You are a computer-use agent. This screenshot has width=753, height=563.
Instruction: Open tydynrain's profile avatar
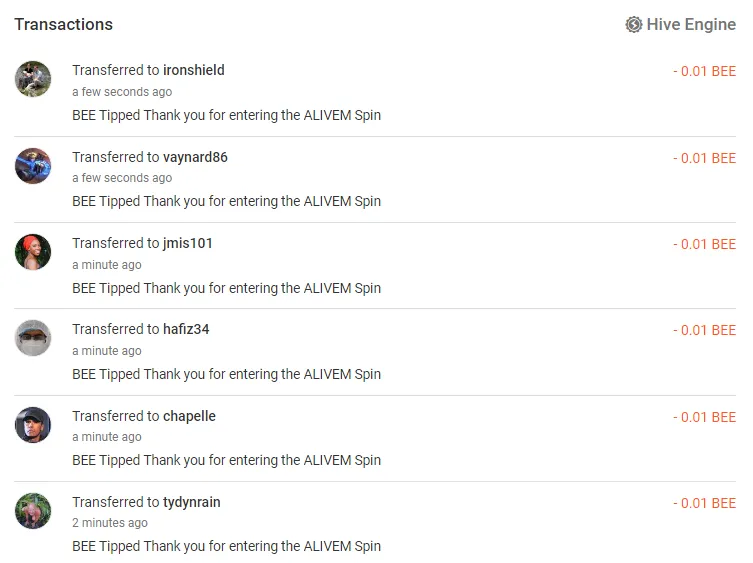[x=33, y=511]
